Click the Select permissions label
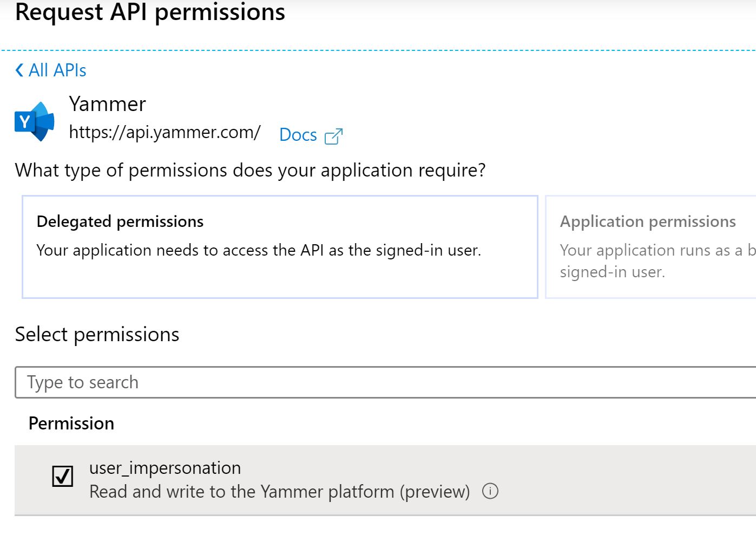The image size is (756, 541). point(97,335)
